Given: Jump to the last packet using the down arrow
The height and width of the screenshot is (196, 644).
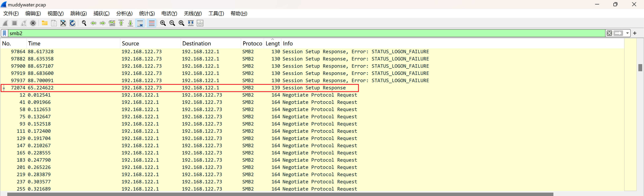Looking at the screenshot, I should (130, 23).
